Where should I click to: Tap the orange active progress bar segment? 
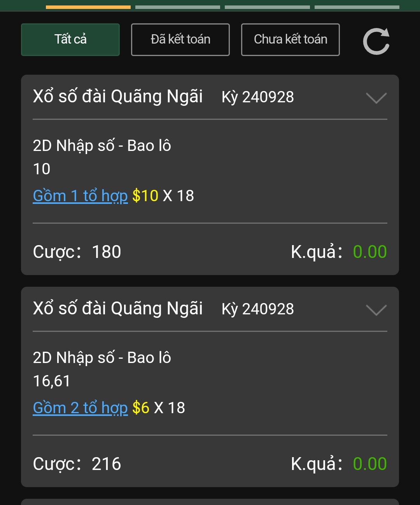click(x=88, y=7)
